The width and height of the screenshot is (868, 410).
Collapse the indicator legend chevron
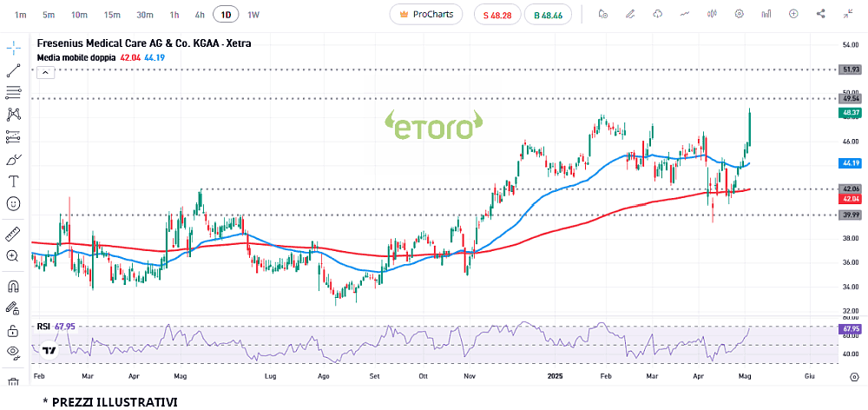pyautogui.click(x=45, y=73)
